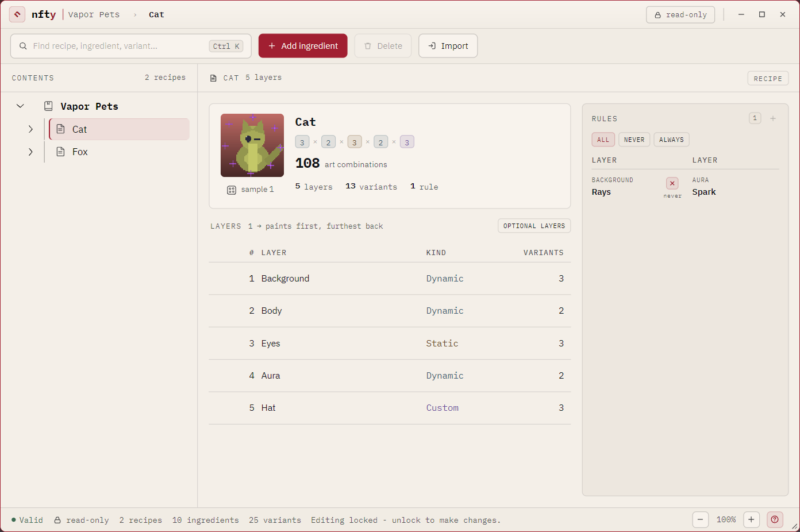The height and width of the screenshot is (532, 800).
Task: Select the Fox recipe in tree
Action: coord(119,152)
